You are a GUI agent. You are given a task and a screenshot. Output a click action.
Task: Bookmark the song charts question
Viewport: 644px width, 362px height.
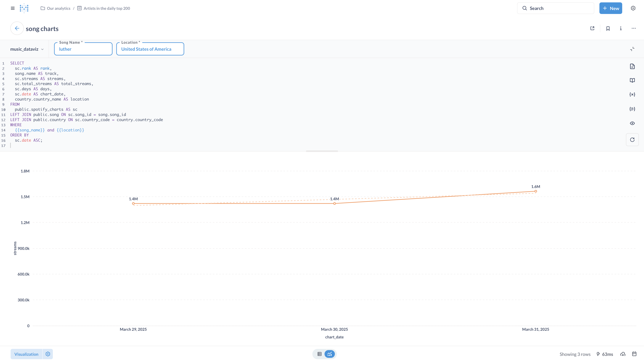(608, 28)
